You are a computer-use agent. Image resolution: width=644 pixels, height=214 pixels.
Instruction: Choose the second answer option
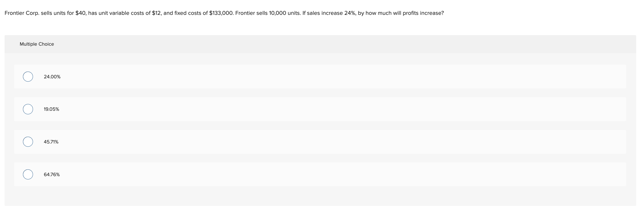[x=27, y=109]
